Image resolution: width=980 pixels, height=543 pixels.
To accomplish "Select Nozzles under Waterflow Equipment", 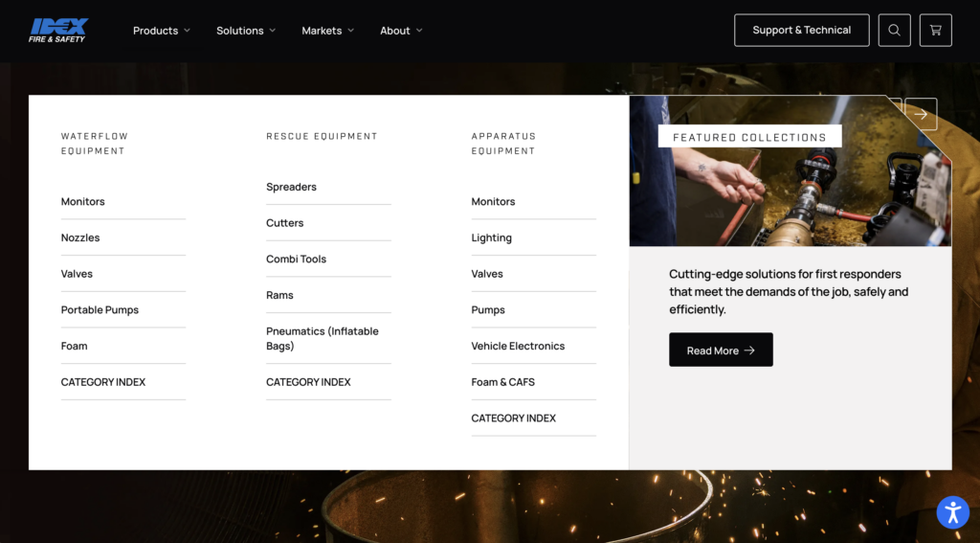I will click(80, 238).
